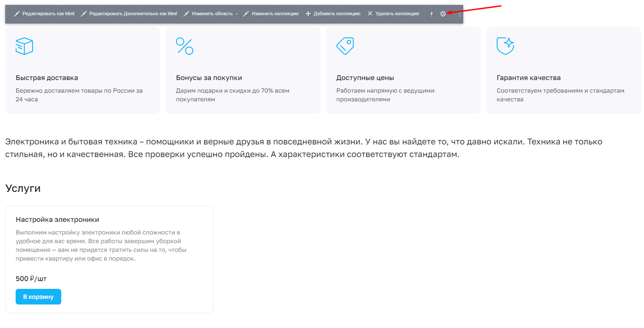This screenshot has width=644, height=328.
Task: Click paragraph starting 'Электроника и бытовая техника'
Action: pyautogui.click(x=304, y=148)
